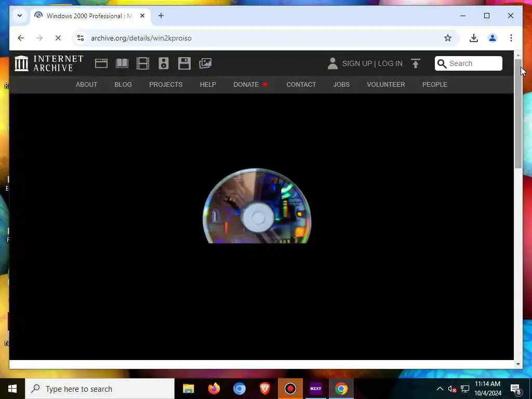The image size is (532, 399).
Task: Open the network tray icon
Action: pos(465,389)
